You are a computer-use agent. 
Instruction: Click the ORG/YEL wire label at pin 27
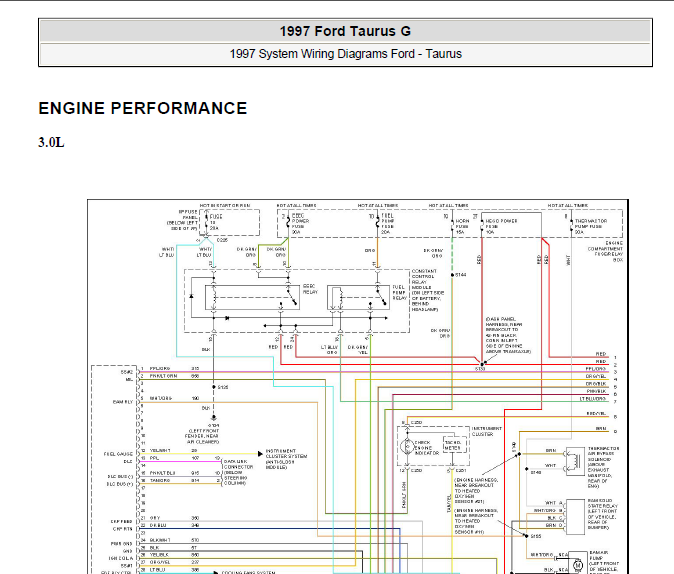[160, 562]
